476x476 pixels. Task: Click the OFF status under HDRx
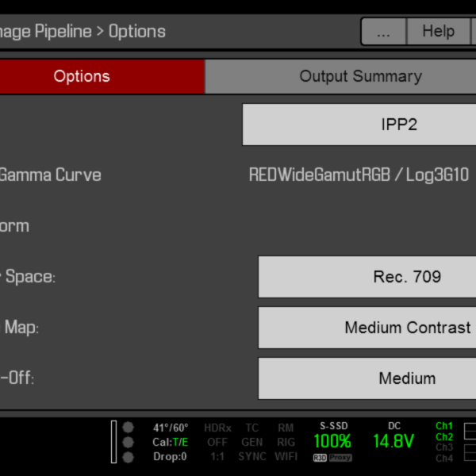coord(217,442)
